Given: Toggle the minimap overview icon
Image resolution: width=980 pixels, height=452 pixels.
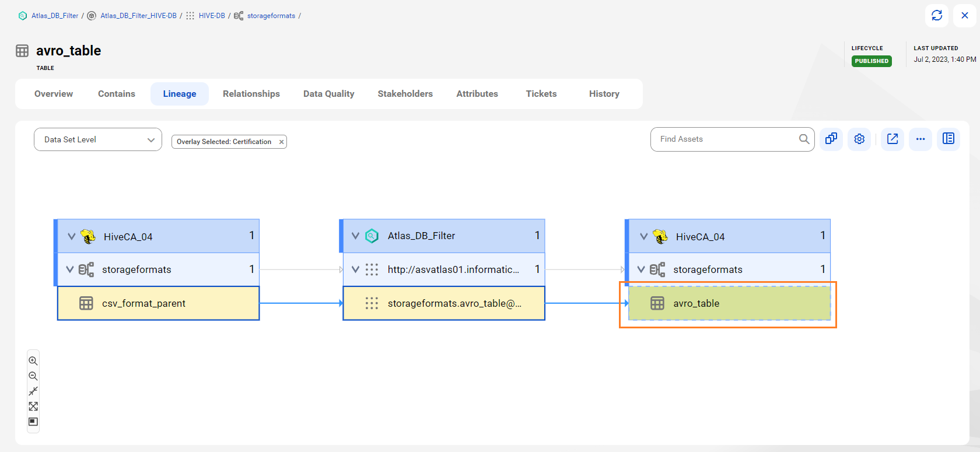Looking at the screenshot, I should (33, 422).
